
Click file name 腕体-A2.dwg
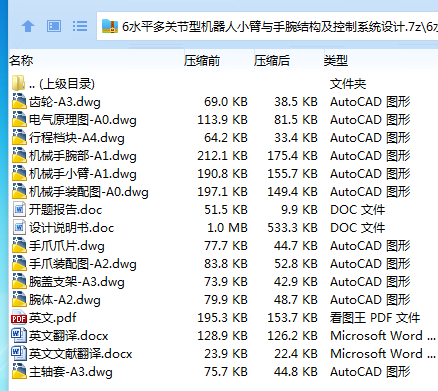[65, 300]
